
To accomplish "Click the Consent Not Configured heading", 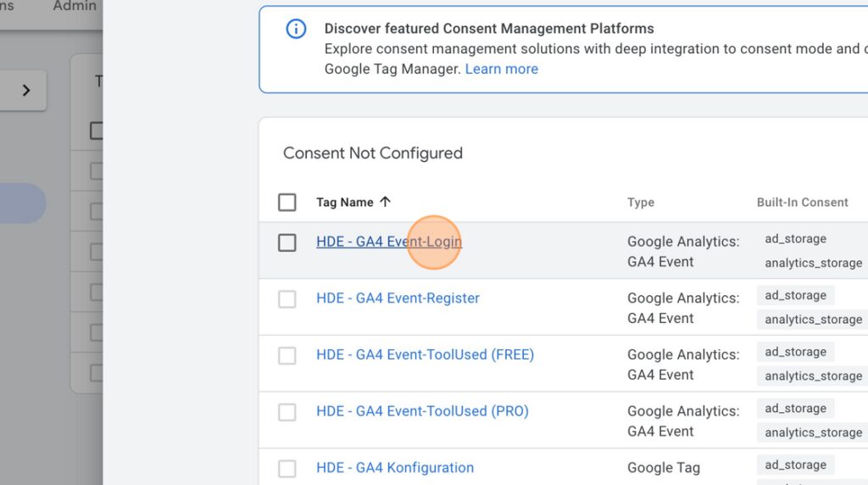I will pos(373,153).
